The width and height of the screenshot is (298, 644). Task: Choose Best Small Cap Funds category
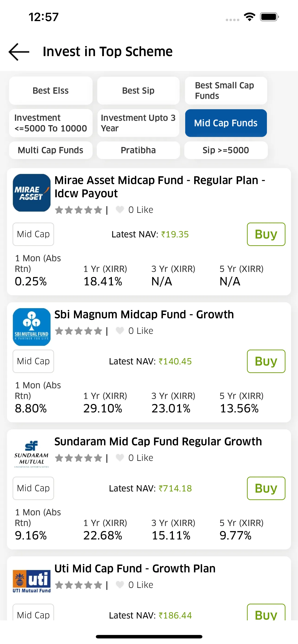[226, 90]
